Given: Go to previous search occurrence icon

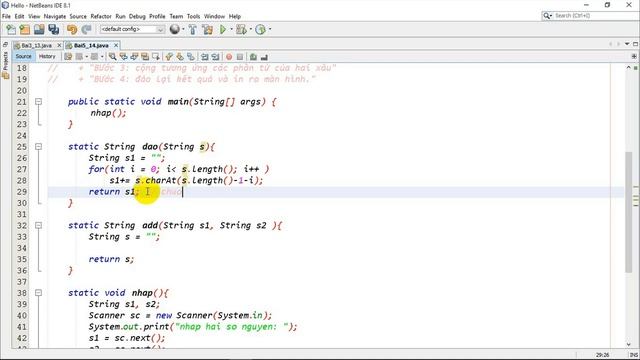Looking at the screenshot, I should click(123, 57).
